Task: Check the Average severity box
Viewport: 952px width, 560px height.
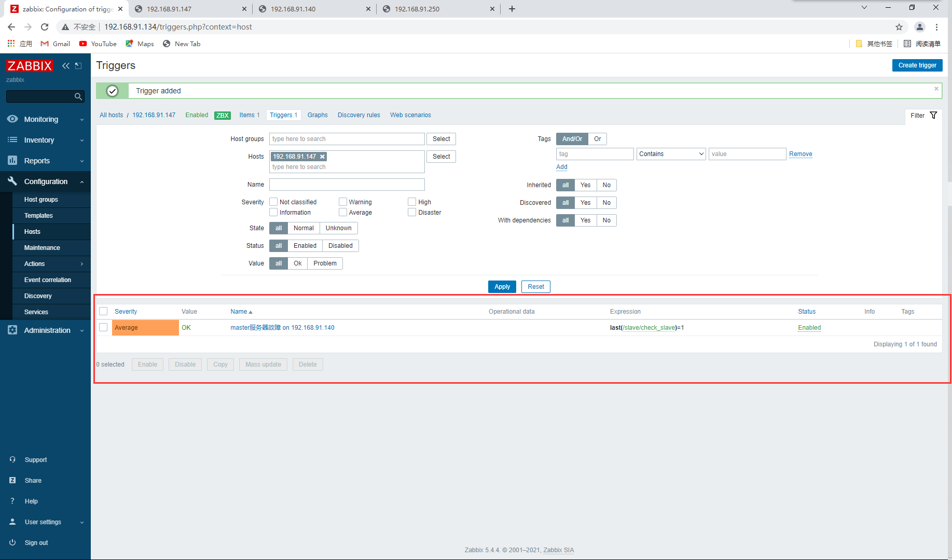Action: [343, 212]
